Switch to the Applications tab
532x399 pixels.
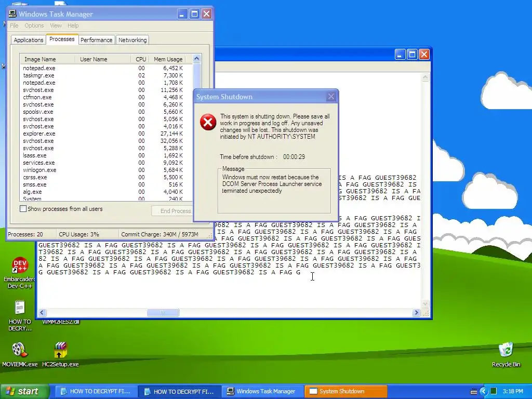click(29, 40)
